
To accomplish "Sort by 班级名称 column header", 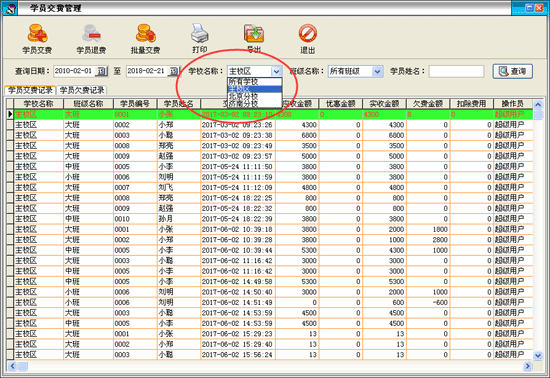I will tap(88, 104).
